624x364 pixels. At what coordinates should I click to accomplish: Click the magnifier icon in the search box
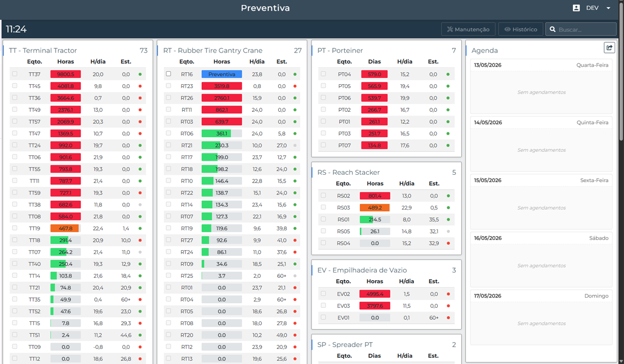click(553, 30)
